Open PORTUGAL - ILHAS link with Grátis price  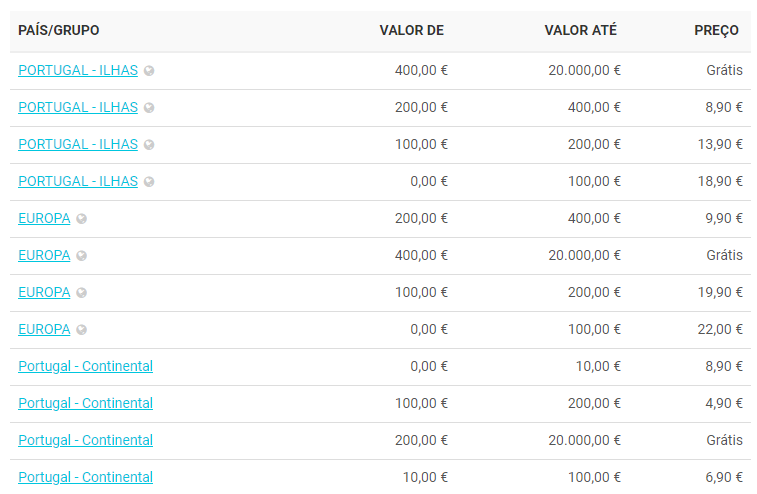78,70
